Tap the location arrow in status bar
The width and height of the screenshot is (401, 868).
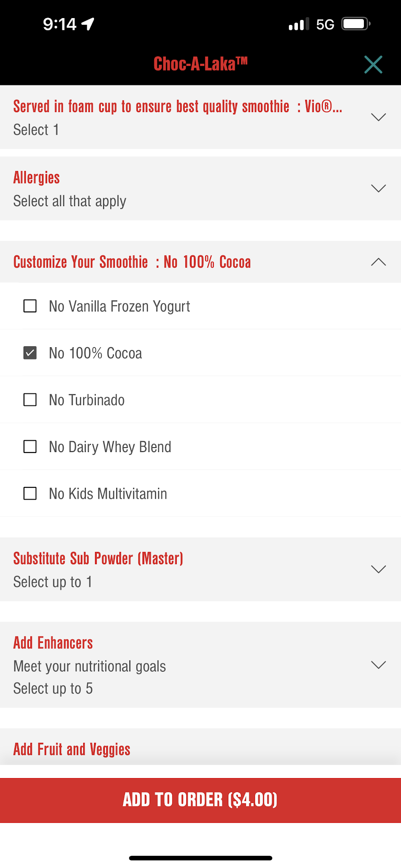point(88,24)
